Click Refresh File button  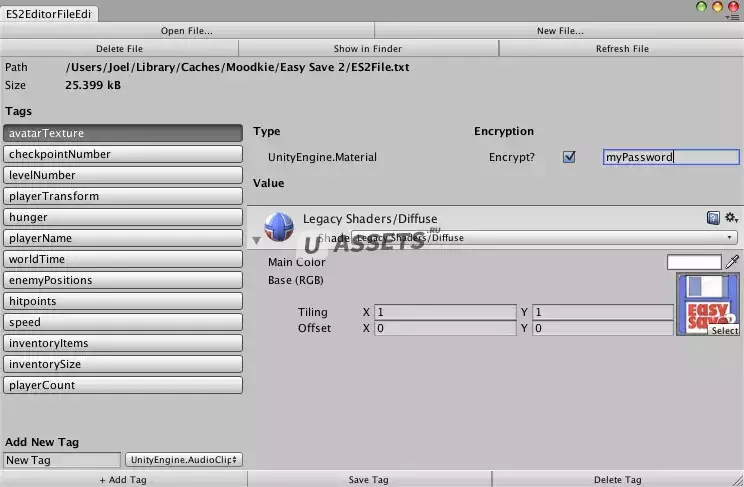click(x=622, y=48)
